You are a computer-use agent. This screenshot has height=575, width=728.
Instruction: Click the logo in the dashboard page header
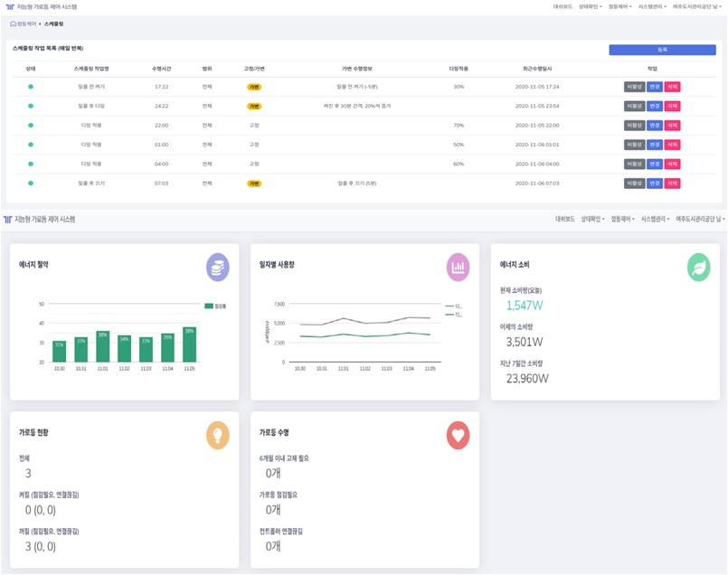coord(7,220)
